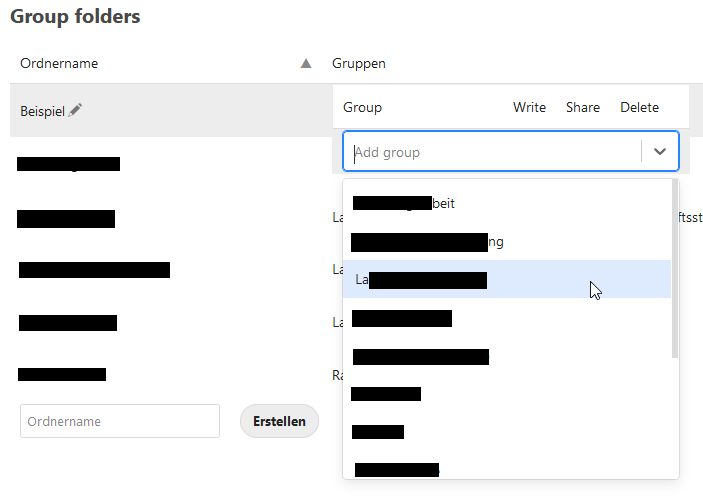Click the Group column label
This screenshot has width=703, height=499.
(x=362, y=107)
